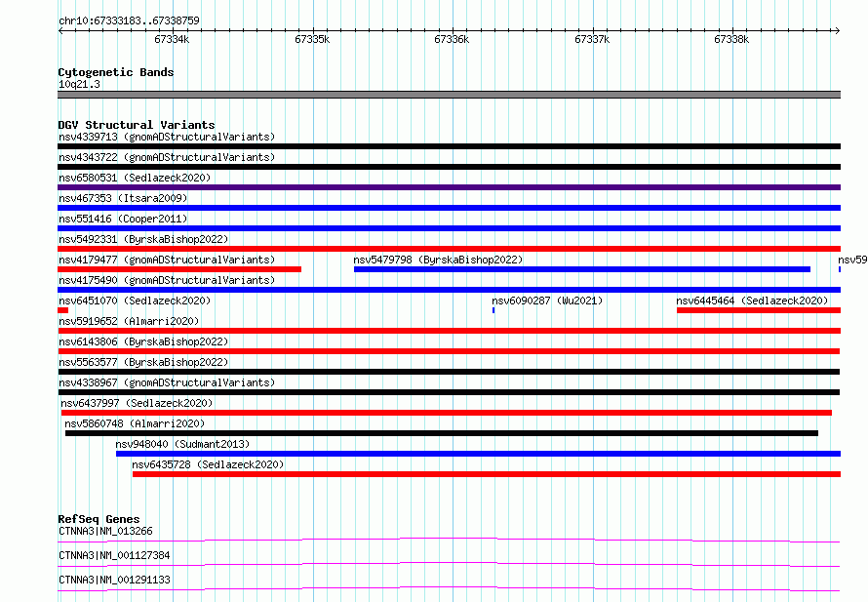Click the magenta line under CTNNA3|NM_013266
Screen dimensions: 868x602
point(449,540)
